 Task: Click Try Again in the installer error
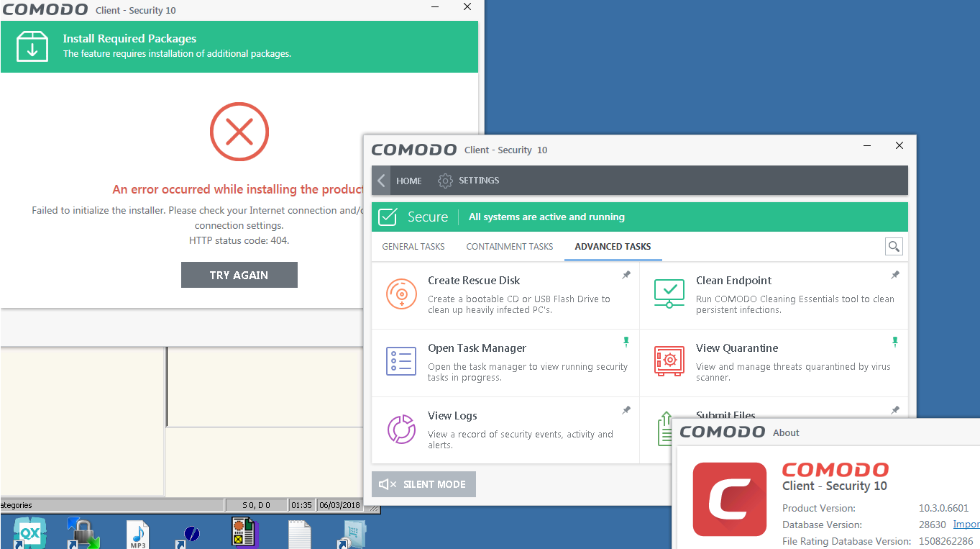(239, 275)
